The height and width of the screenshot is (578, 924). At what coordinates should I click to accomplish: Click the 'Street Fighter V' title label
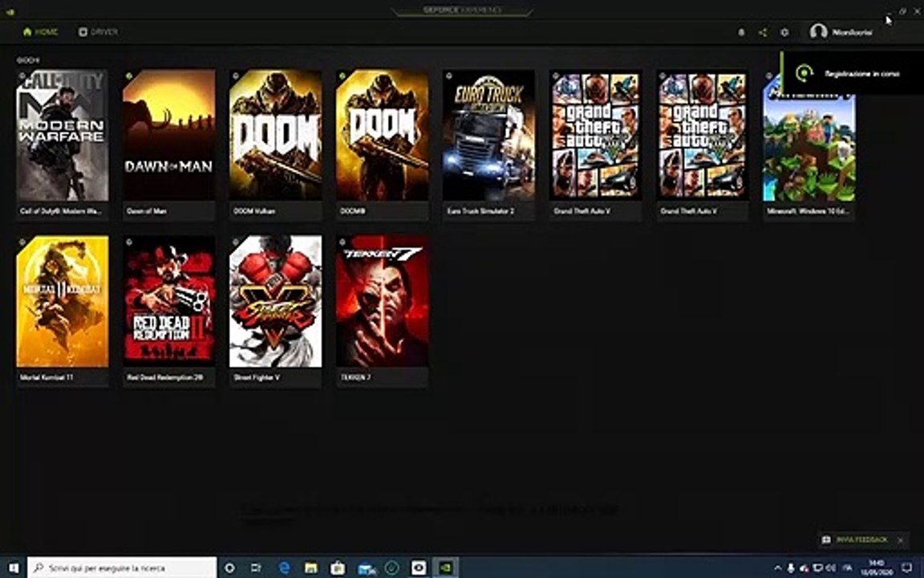click(257, 377)
